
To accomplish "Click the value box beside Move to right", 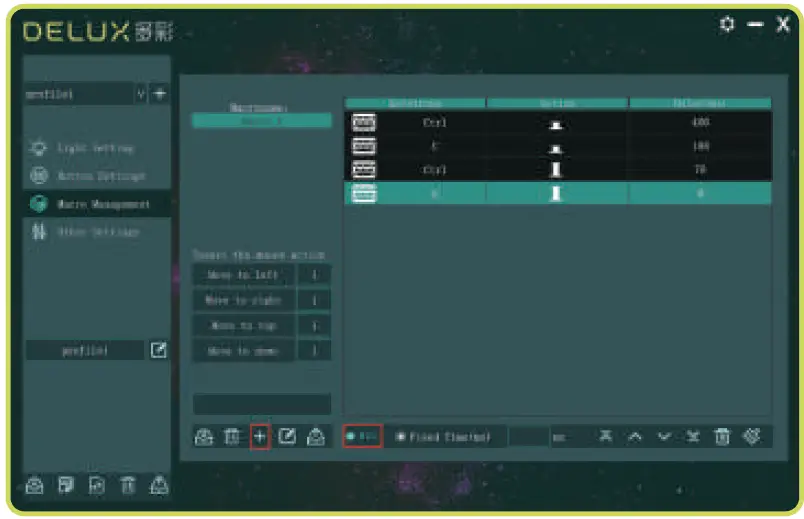I will [x=314, y=300].
